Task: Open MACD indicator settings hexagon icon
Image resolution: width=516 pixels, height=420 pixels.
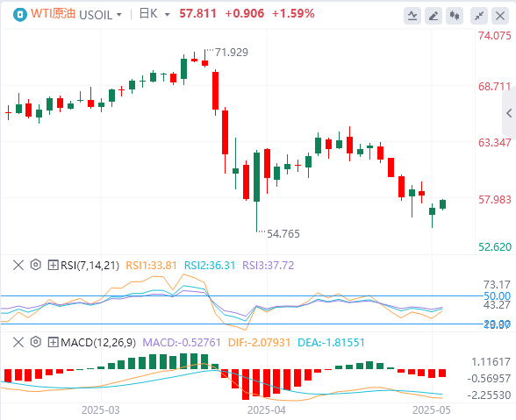Action: [x=35, y=342]
